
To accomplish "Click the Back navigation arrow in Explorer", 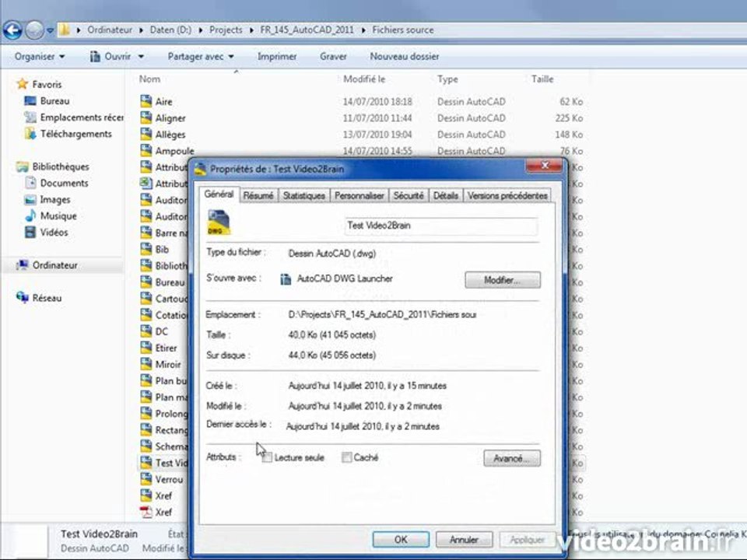I will click(x=13, y=30).
